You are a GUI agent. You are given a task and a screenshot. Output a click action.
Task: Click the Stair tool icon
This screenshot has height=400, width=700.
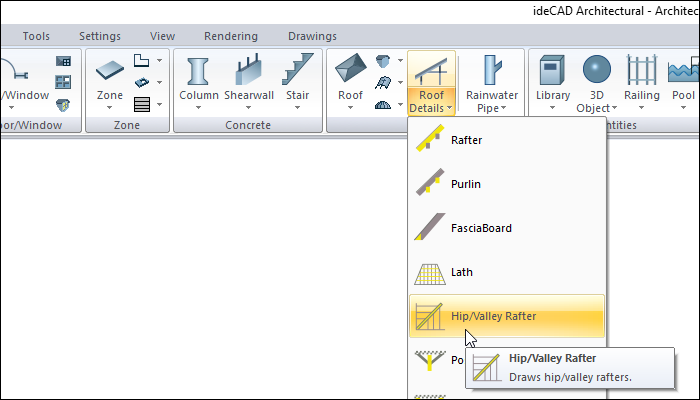298,72
